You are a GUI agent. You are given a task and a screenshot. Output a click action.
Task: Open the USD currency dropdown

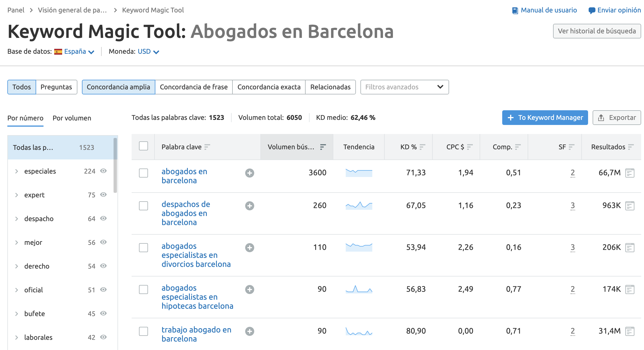coord(149,51)
